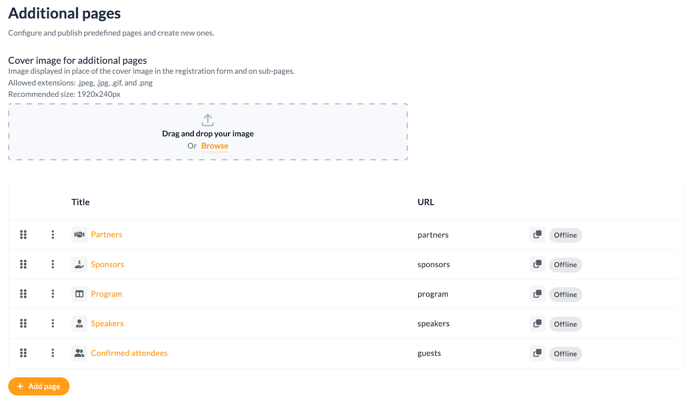Screen dimensions: 695x404
Task: Copy the speakers page URL
Action: [537, 324]
